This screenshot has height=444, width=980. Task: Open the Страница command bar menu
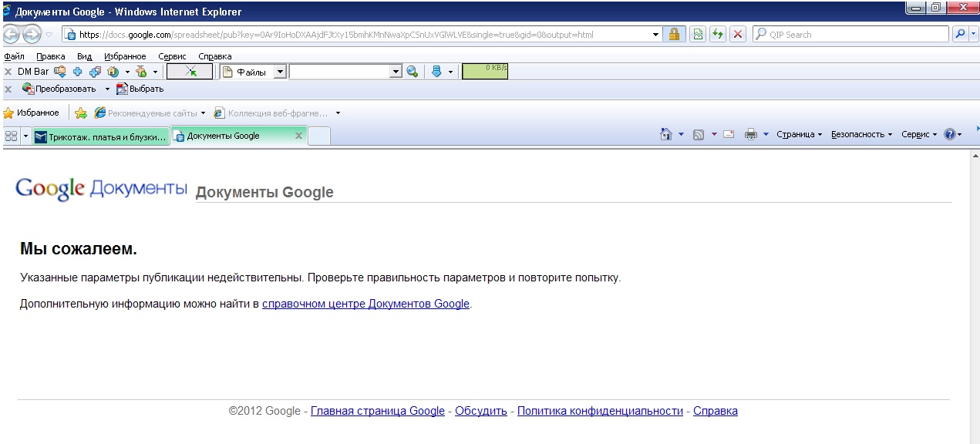tap(799, 134)
